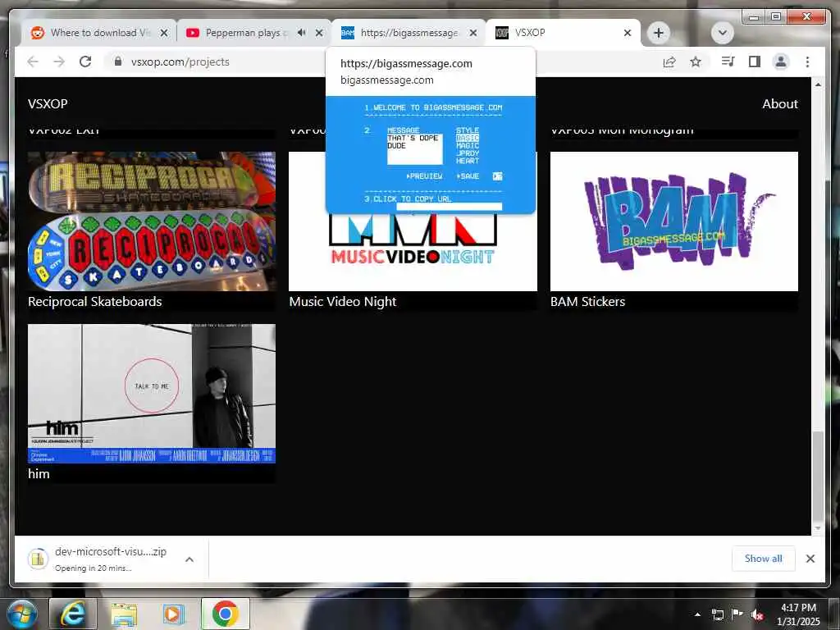Open Windows Media Player from taskbar
The height and width of the screenshot is (630, 840).
174,614
